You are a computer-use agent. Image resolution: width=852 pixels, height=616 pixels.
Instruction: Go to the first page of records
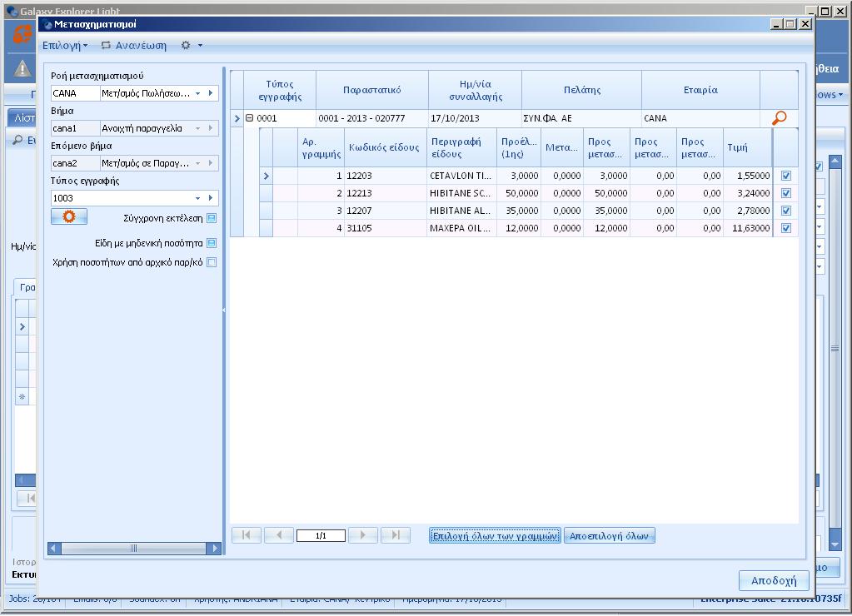click(247, 535)
